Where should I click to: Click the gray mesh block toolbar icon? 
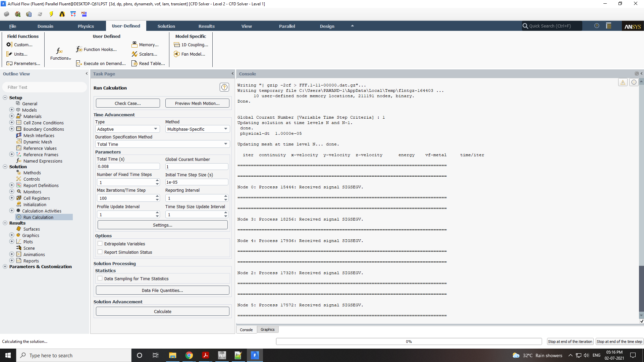pos(6,14)
